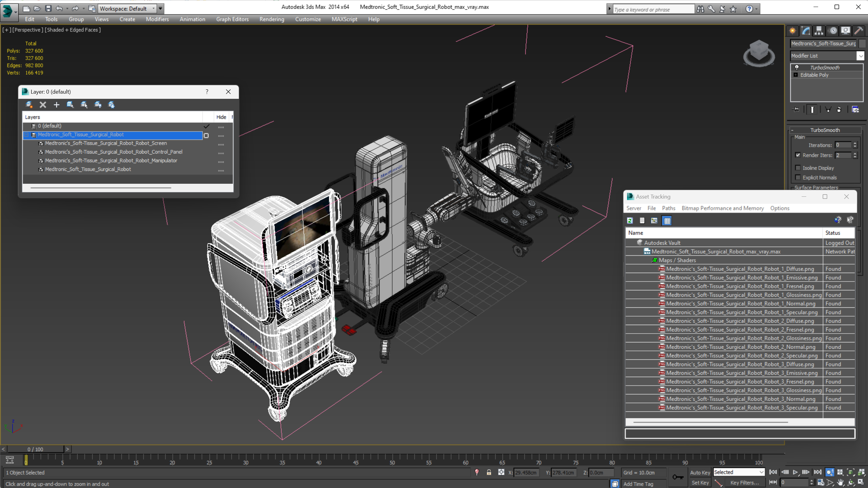Image resolution: width=868 pixels, height=488 pixels.
Task: Select the 0 (default) layer row
Action: pos(113,126)
